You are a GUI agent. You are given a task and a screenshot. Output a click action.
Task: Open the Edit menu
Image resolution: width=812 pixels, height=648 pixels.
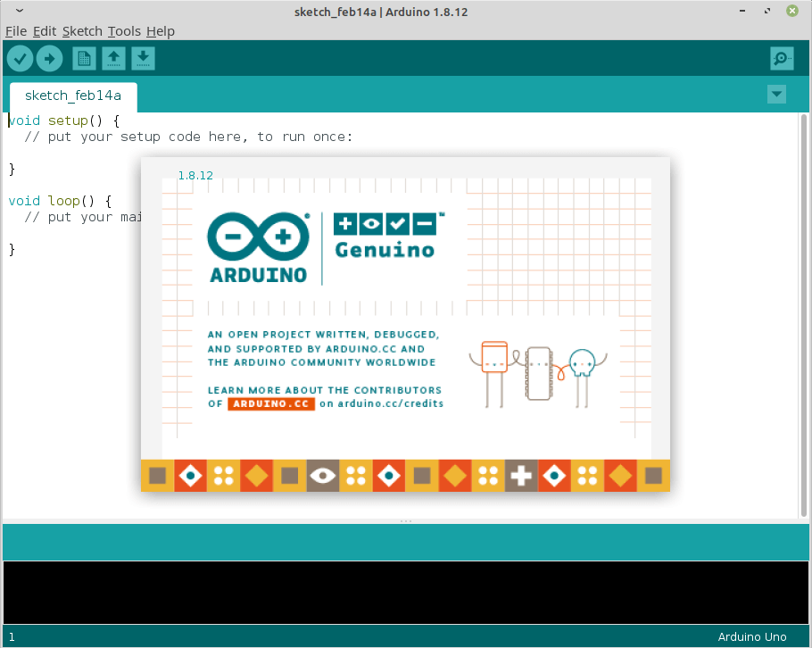pos(45,31)
